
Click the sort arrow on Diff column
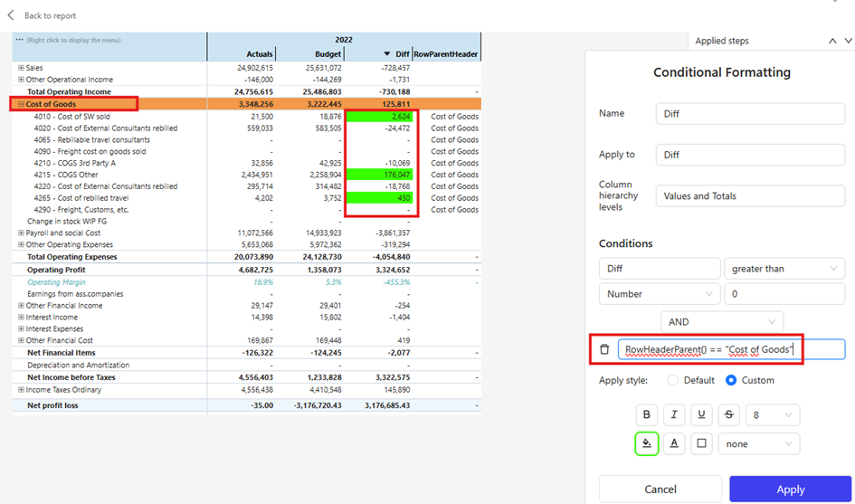(387, 54)
